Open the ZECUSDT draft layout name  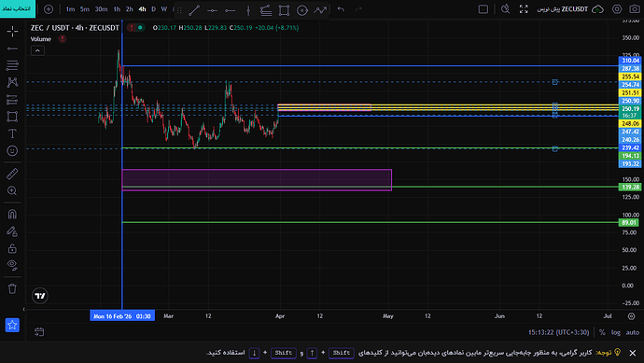point(563,9)
